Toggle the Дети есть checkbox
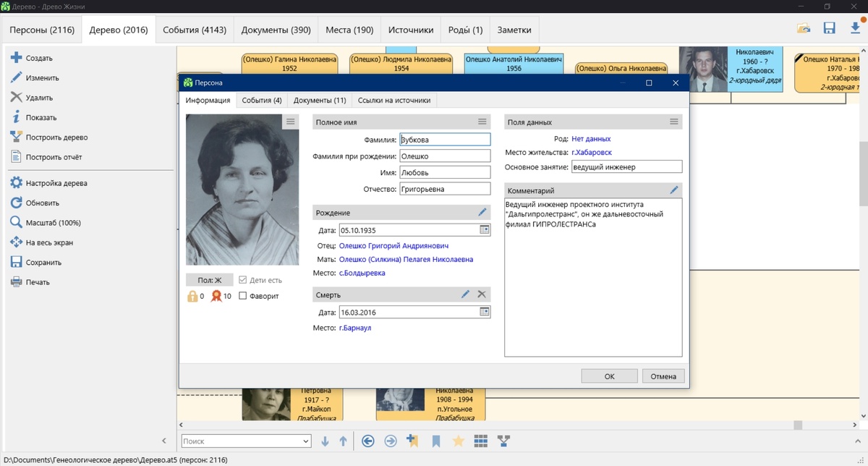This screenshot has height=466, width=868. 243,280
